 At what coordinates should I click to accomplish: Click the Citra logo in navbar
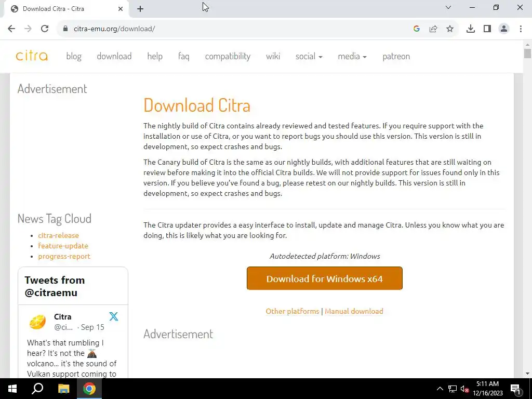click(x=32, y=56)
